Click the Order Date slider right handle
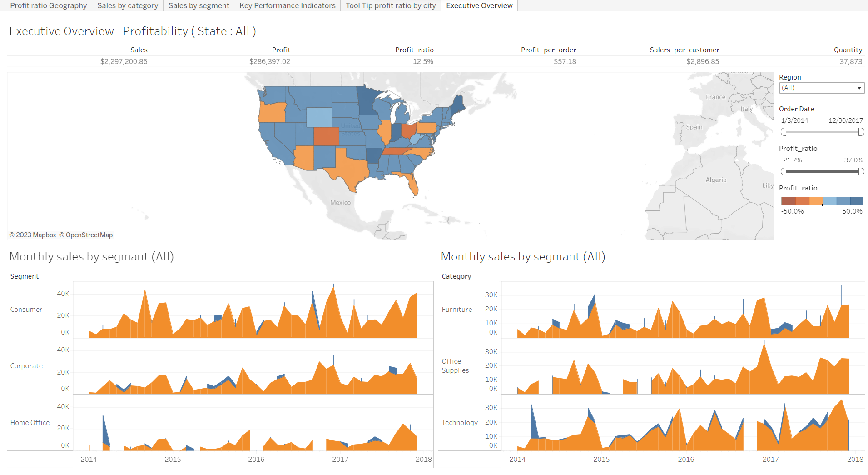Image resolution: width=868 pixels, height=475 pixels. point(861,132)
